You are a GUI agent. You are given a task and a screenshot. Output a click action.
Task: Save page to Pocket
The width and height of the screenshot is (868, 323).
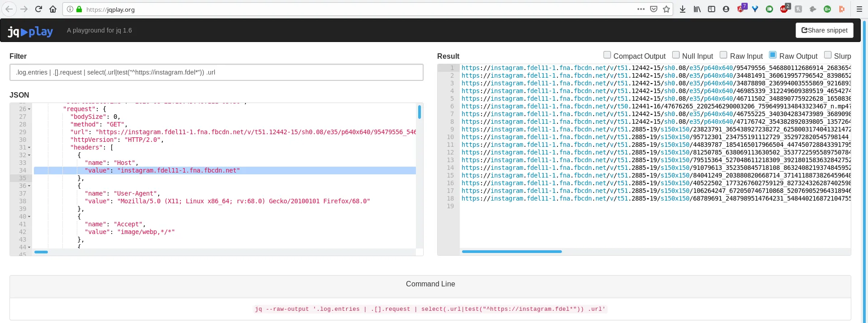point(654,9)
